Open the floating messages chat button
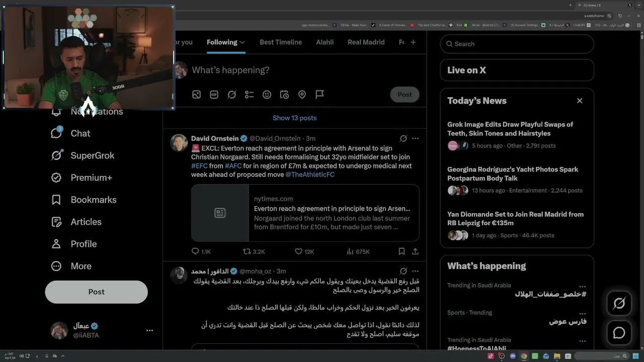 619,333
